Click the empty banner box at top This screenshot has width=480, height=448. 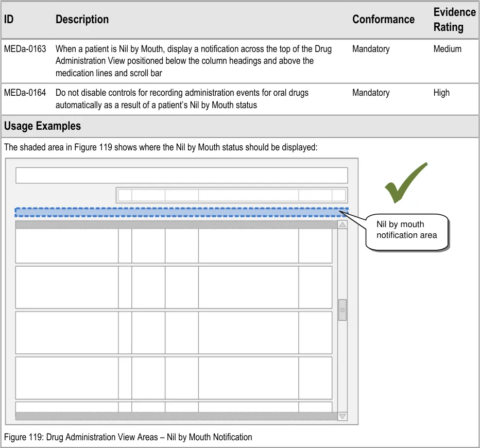[x=181, y=175]
